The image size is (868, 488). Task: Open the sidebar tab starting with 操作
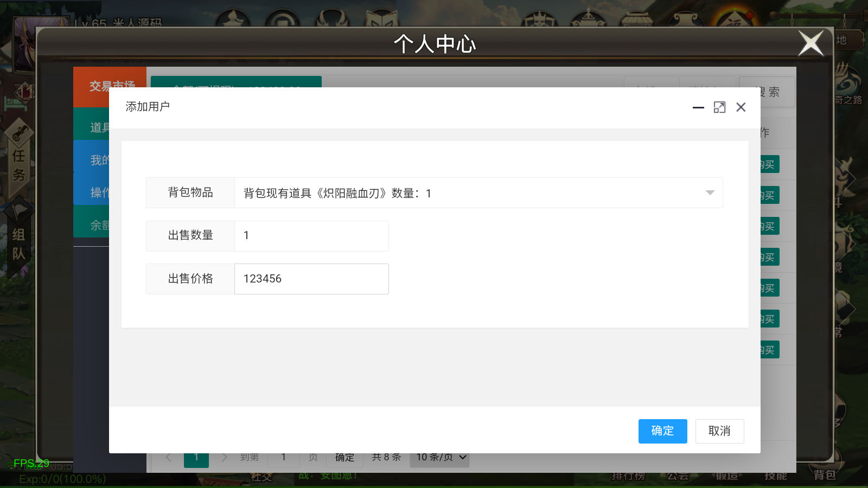(x=91, y=192)
